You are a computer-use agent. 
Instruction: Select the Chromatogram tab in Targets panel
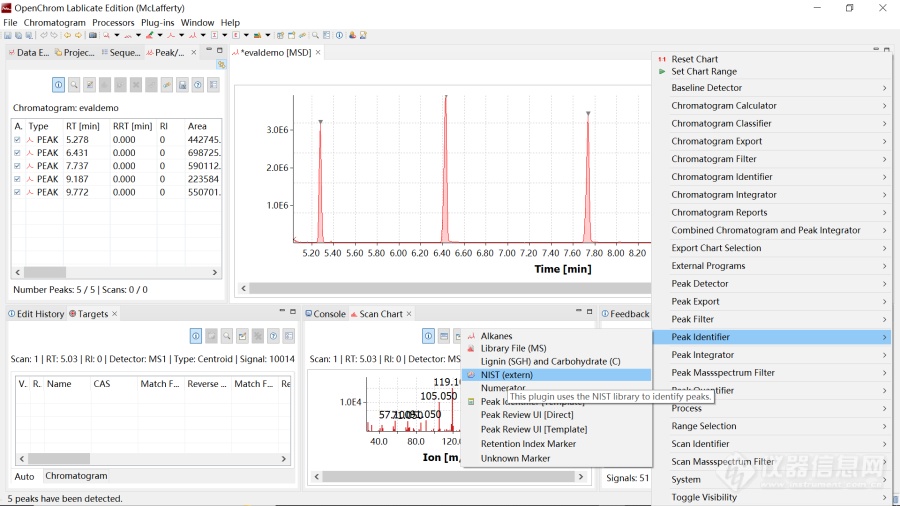tap(76, 476)
